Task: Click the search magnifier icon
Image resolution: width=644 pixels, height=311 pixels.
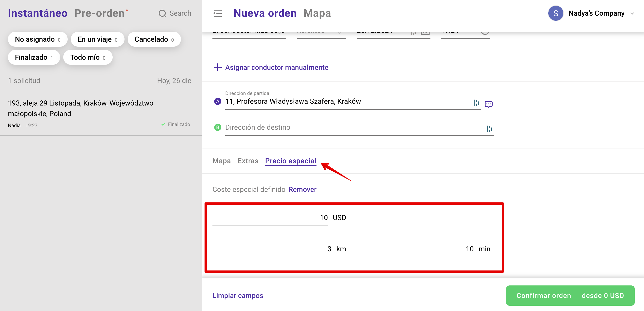Action: 162,13
